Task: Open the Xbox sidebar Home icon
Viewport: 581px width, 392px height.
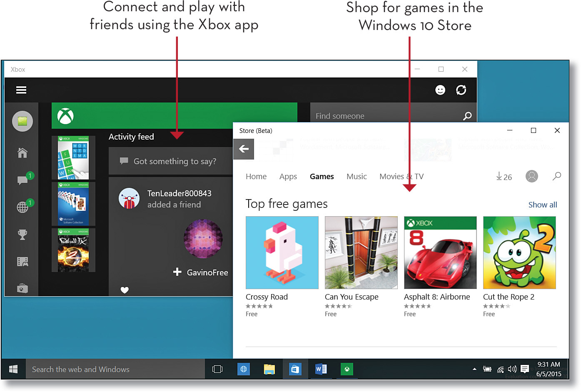Action: [22, 153]
